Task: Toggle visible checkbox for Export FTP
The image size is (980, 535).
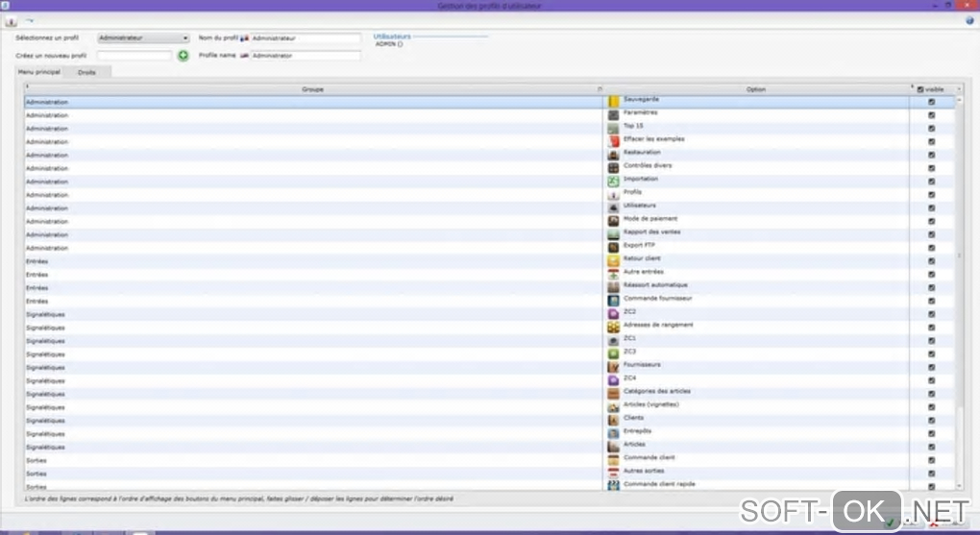Action: coord(931,248)
